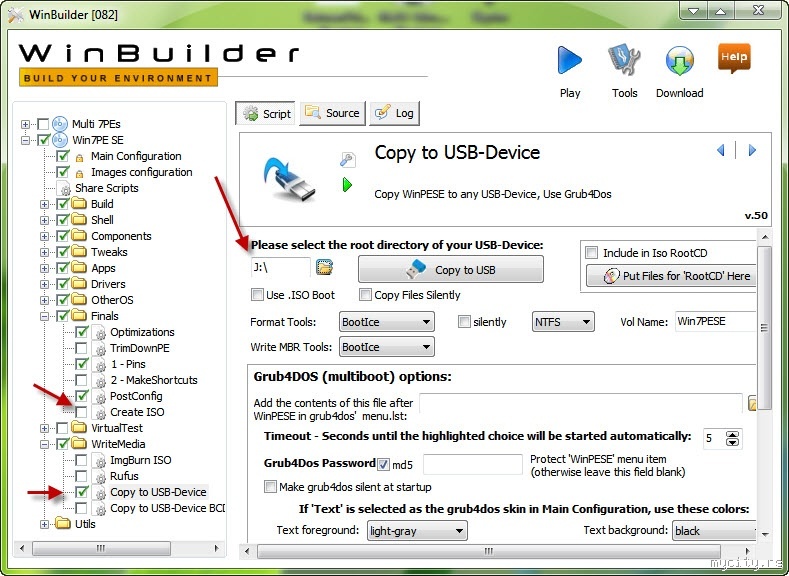The width and height of the screenshot is (789, 576).
Task: Run this script with green arrow
Action: [x=347, y=185]
